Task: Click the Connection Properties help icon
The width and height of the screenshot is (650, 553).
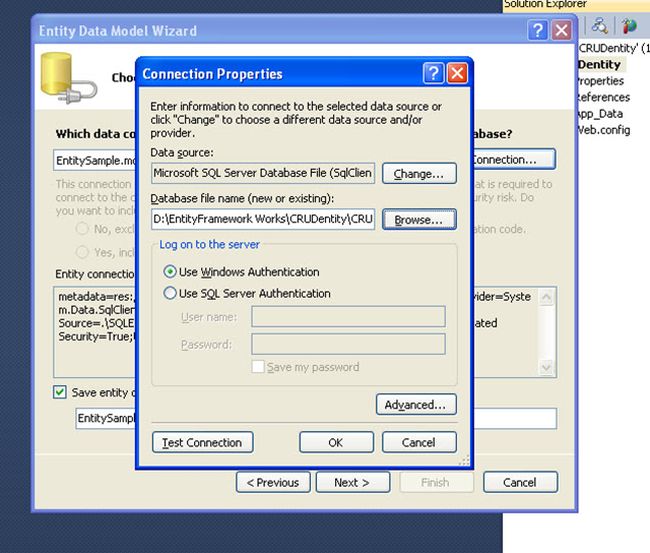Action: (434, 73)
